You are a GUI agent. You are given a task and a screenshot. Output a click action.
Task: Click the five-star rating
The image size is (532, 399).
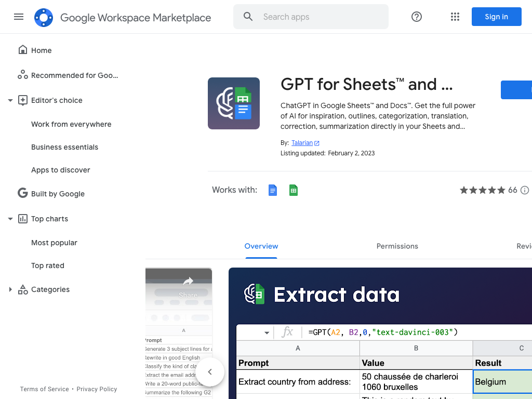[483, 190]
